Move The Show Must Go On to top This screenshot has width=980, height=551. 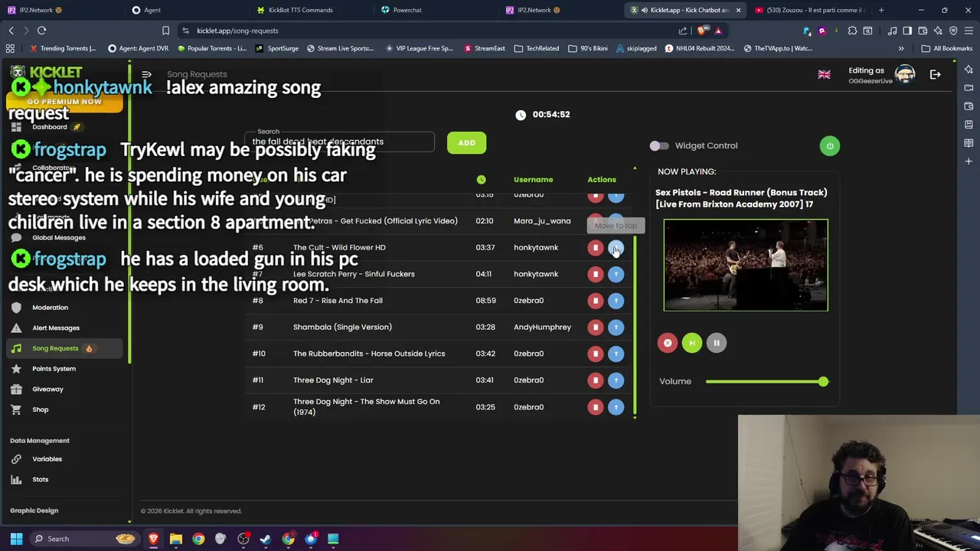(616, 407)
